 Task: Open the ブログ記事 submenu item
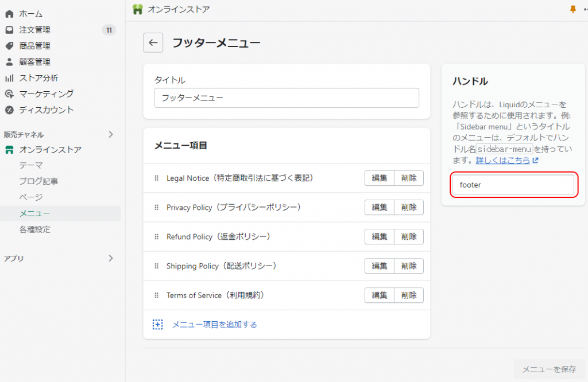tap(38, 181)
